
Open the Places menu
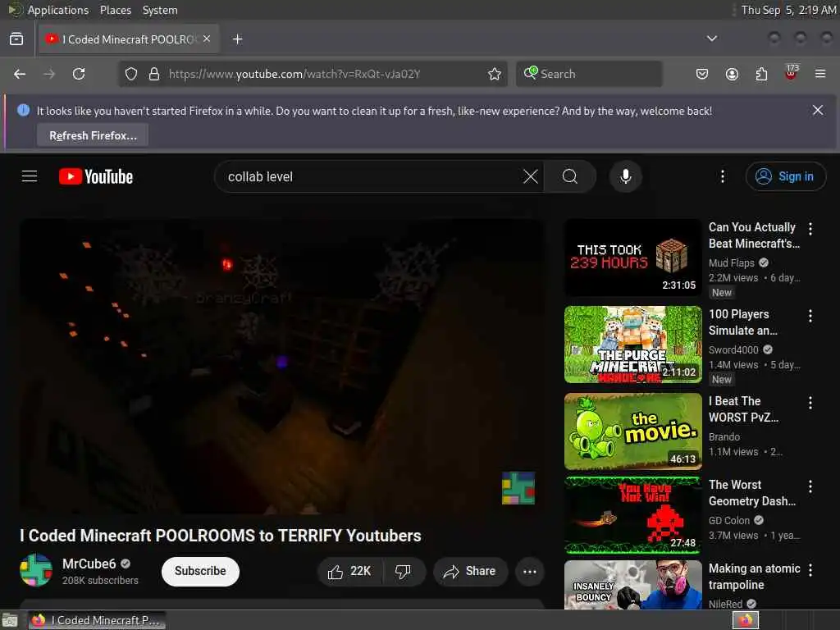pos(115,10)
